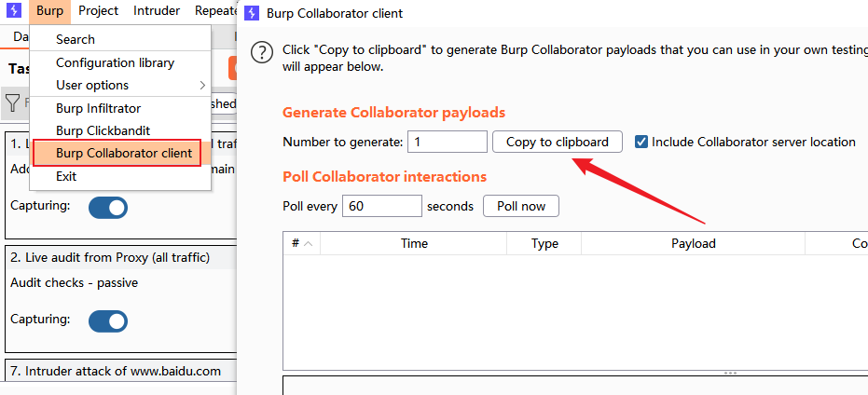Viewport: 868px width, 395px height.
Task: Click the sort arrow in the # column
Action: (x=308, y=243)
